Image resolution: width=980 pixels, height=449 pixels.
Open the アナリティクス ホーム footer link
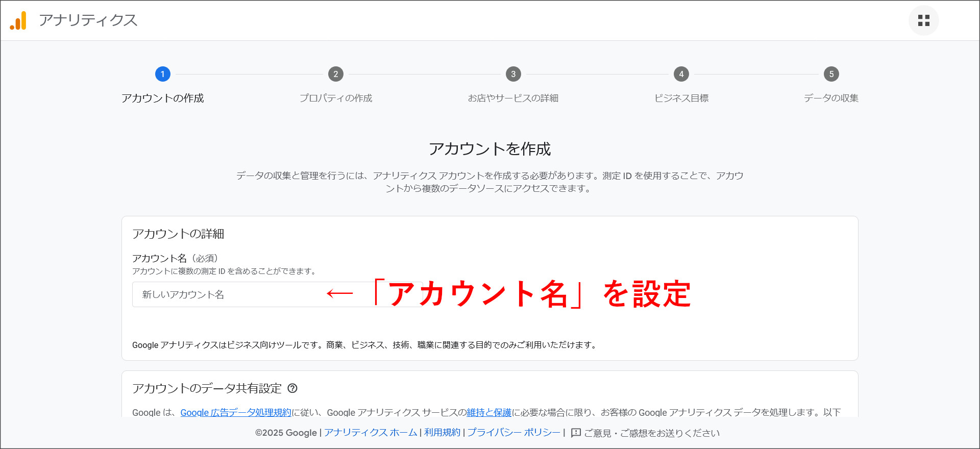click(371, 433)
